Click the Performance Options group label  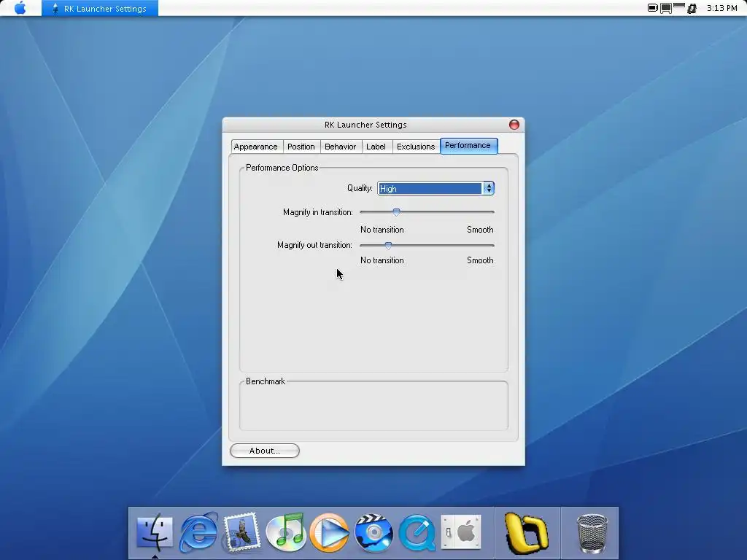coord(282,168)
